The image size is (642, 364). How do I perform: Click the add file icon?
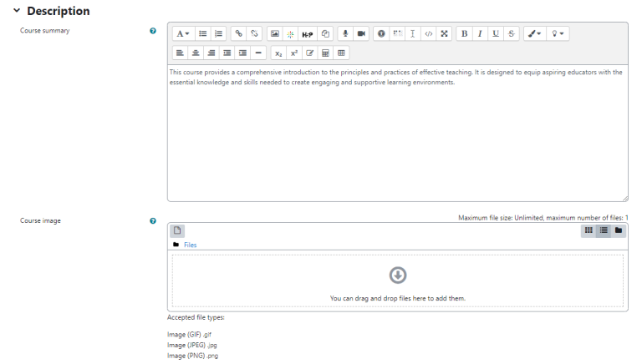coord(177,230)
